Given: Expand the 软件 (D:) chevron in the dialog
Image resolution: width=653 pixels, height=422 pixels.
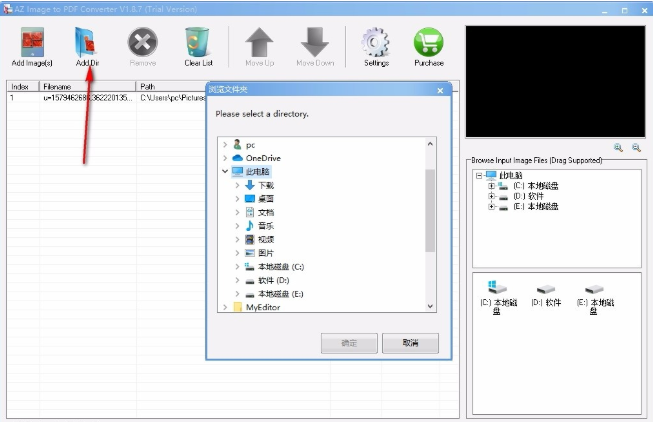Looking at the screenshot, I should [237, 280].
